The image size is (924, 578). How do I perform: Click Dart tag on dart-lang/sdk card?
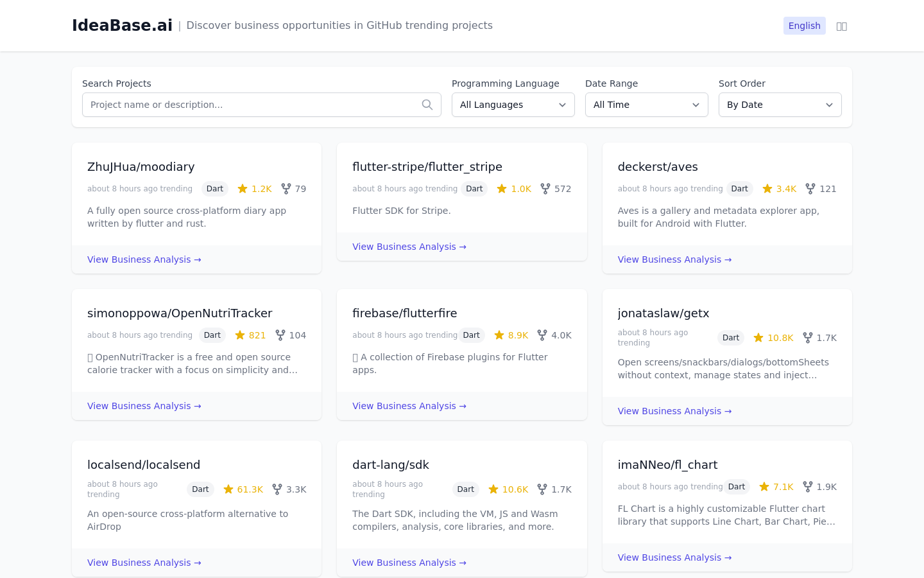(466, 489)
